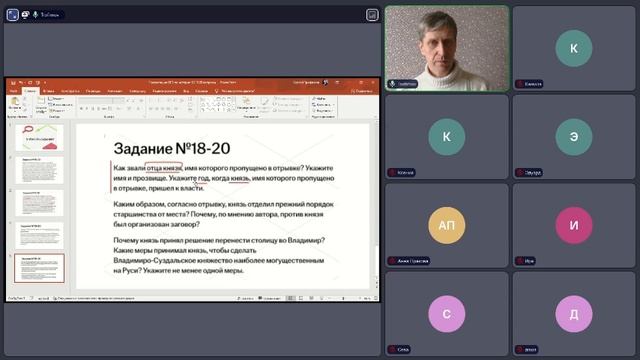Click the Undo arrow in the PowerPoint title bar
This screenshot has height=360, width=640.
[x=21, y=83]
